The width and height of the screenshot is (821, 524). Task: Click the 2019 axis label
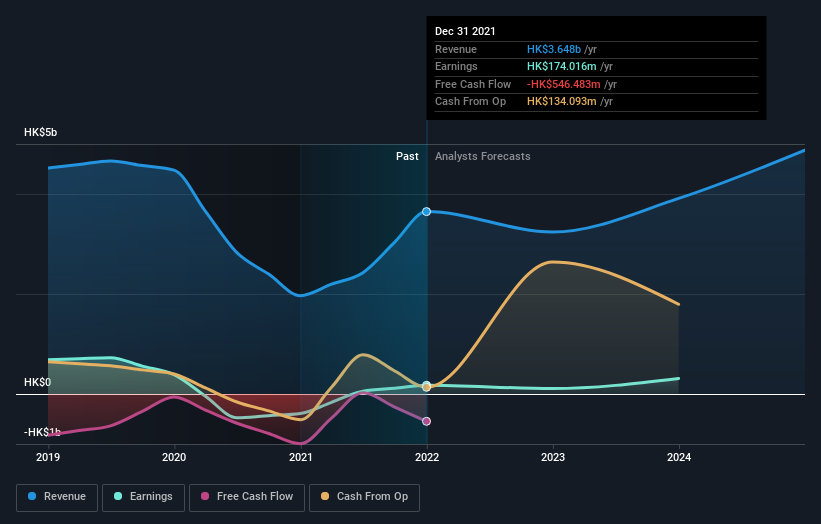tap(48, 457)
